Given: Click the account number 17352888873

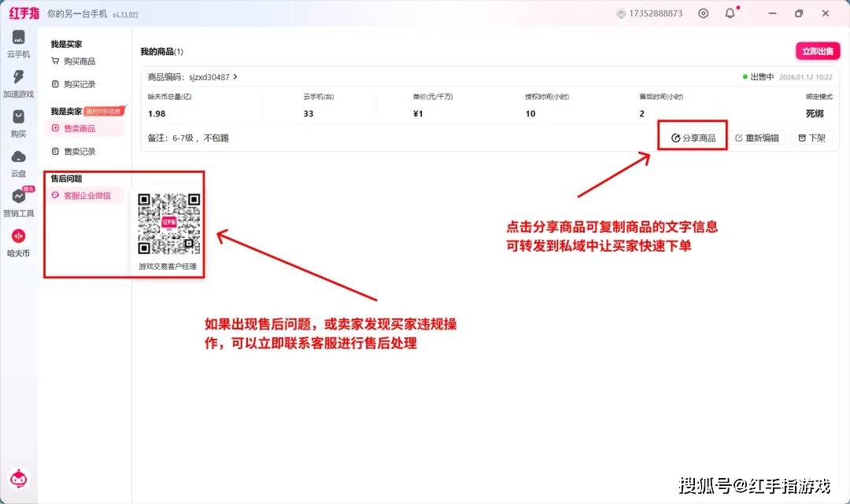Looking at the screenshot, I should 656,13.
